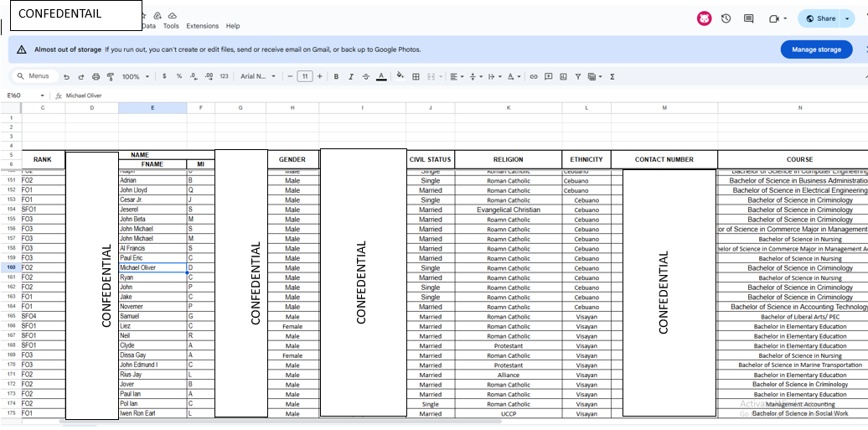Viewport: 868px width, 430px height.
Task: Decrease decimal places
Action: coord(194,76)
